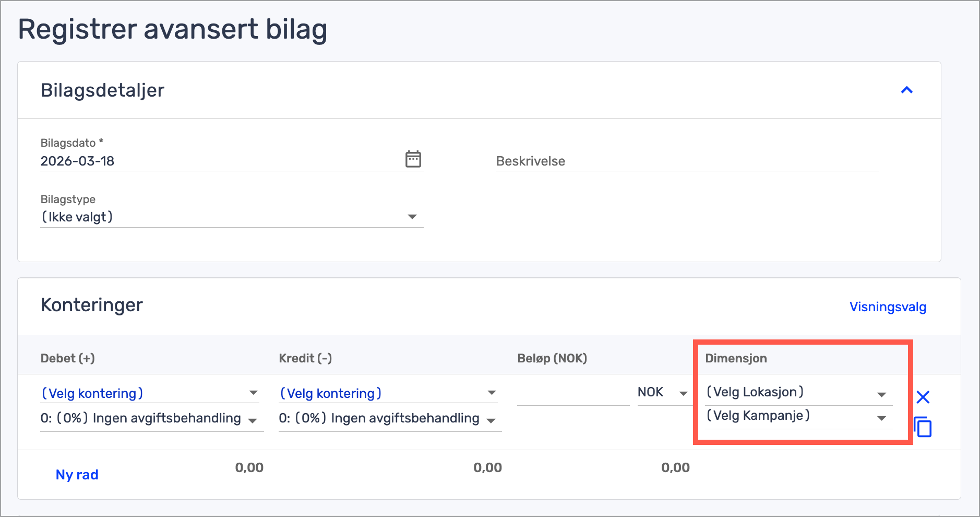Viewport: 980px width, 517px height.
Task: Delete the posting row with the X icon
Action: 923,397
